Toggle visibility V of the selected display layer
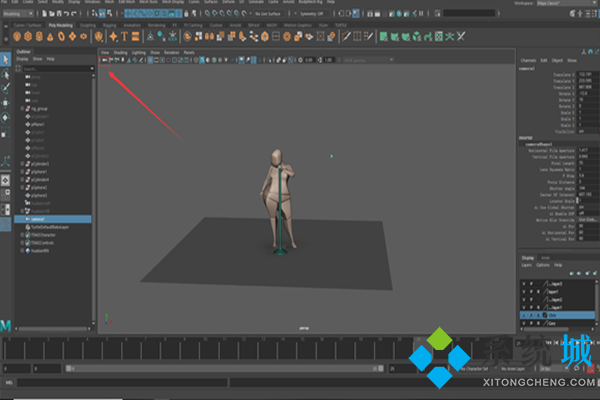 522,315
